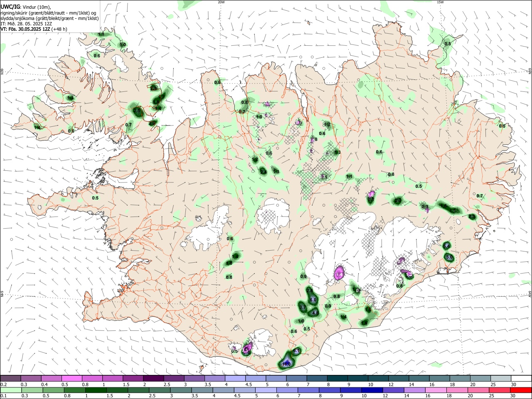Viewport: 532px width, 399px height.
Task: Click the 15W longitude label
Action: [440, 2]
